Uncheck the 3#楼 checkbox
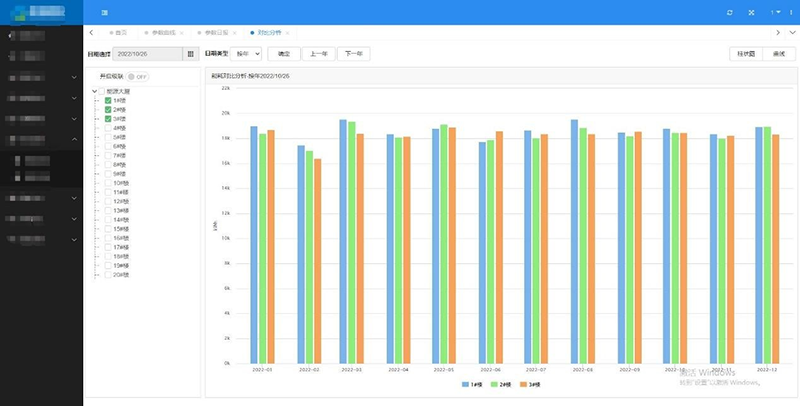This screenshot has height=406, width=800. [x=109, y=119]
